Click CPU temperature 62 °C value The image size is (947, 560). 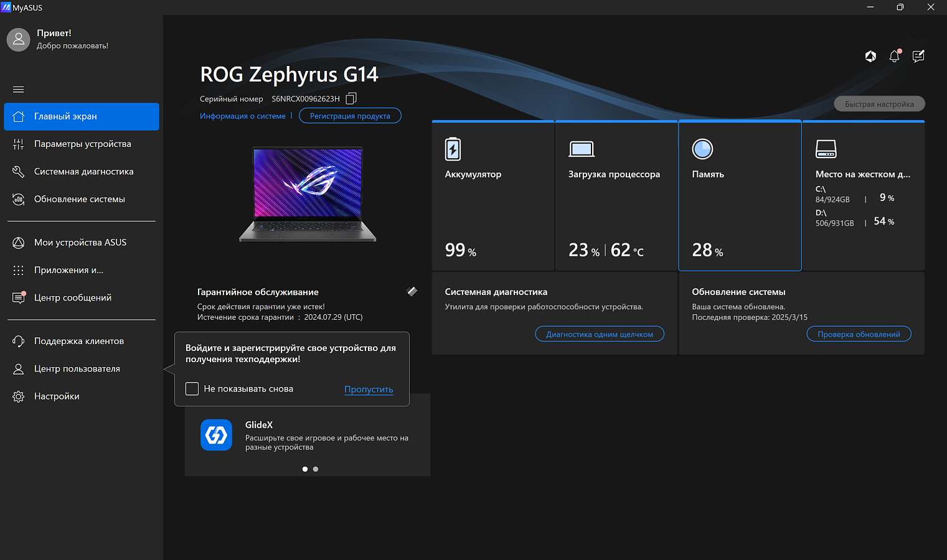tap(627, 250)
